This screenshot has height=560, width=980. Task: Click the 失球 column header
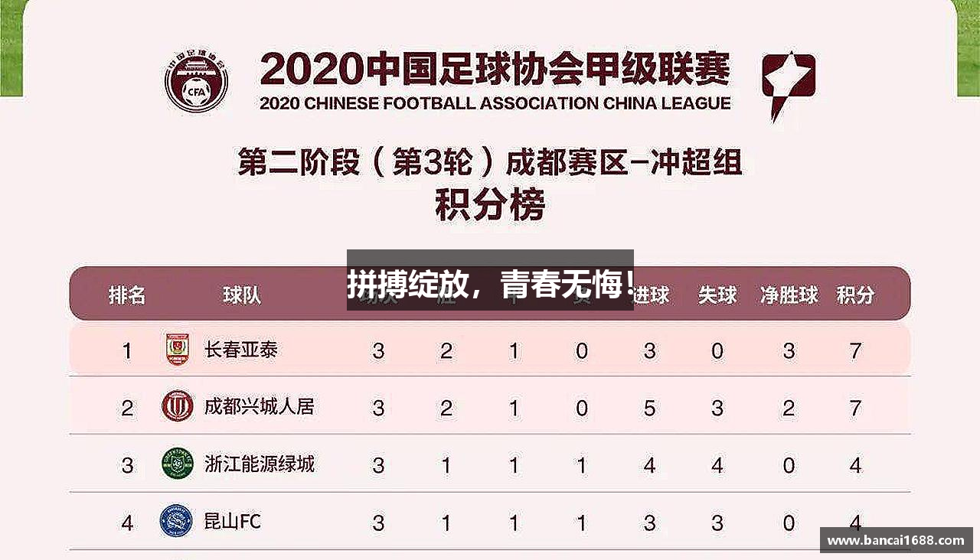coord(717,295)
